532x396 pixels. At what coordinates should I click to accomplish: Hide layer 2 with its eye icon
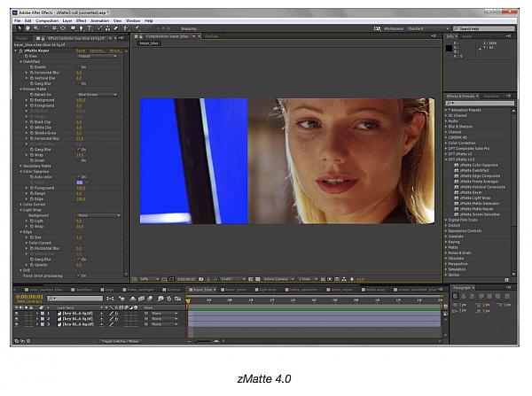[17, 319]
